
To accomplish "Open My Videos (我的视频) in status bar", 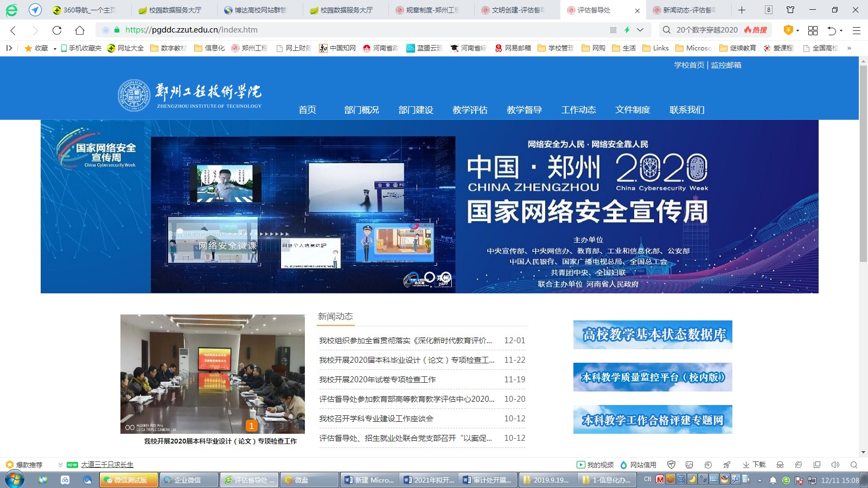I will [x=595, y=465].
